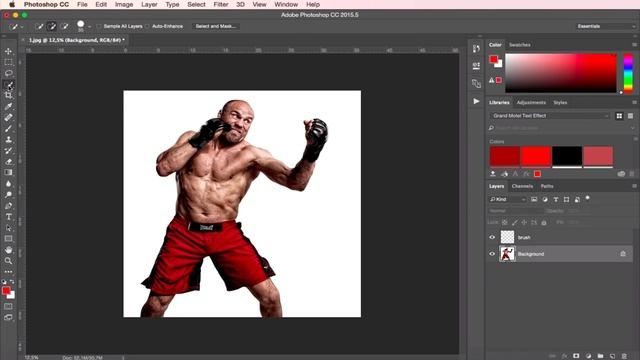
Task: Open the Essentials workspace dropdown
Action: point(606,26)
